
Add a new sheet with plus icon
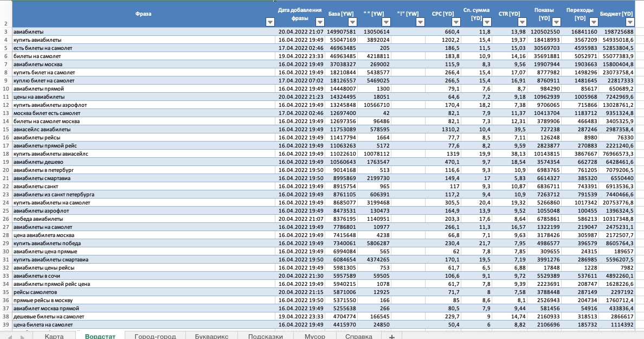[392, 336]
